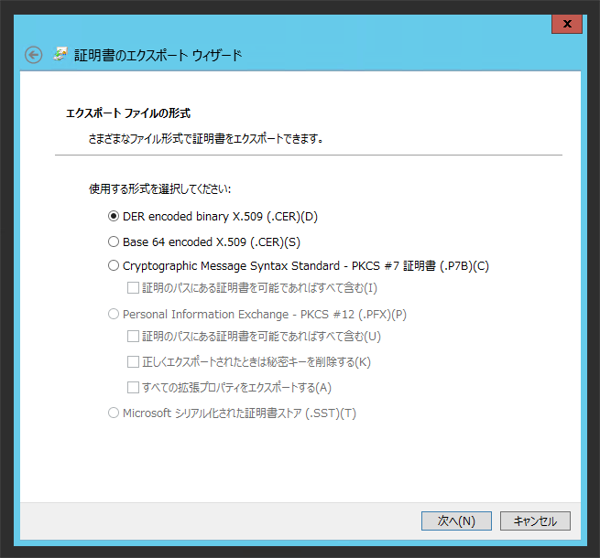
Task: Click the キャンセル cancel button
Action: pyautogui.click(x=535, y=521)
